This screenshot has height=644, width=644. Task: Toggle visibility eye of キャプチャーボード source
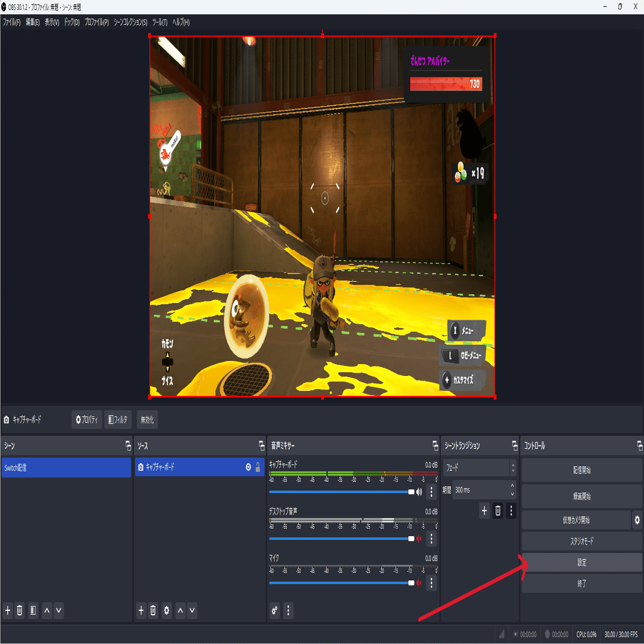coord(249,467)
